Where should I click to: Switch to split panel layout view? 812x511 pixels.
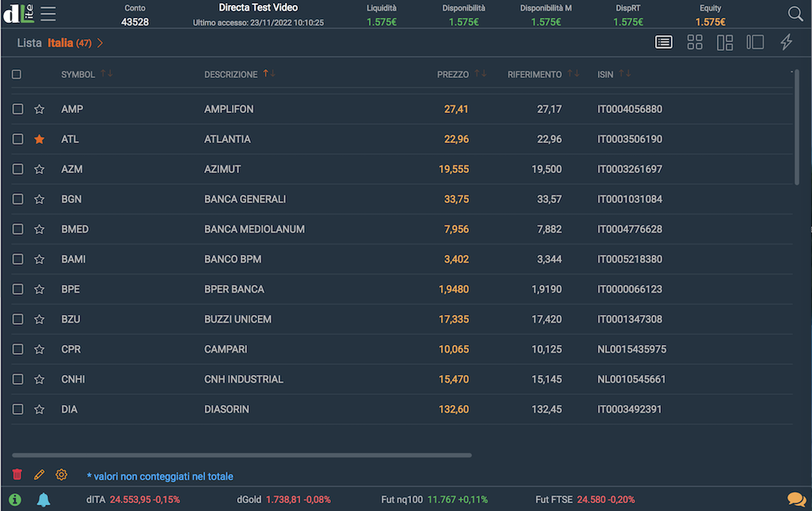[x=725, y=42]
